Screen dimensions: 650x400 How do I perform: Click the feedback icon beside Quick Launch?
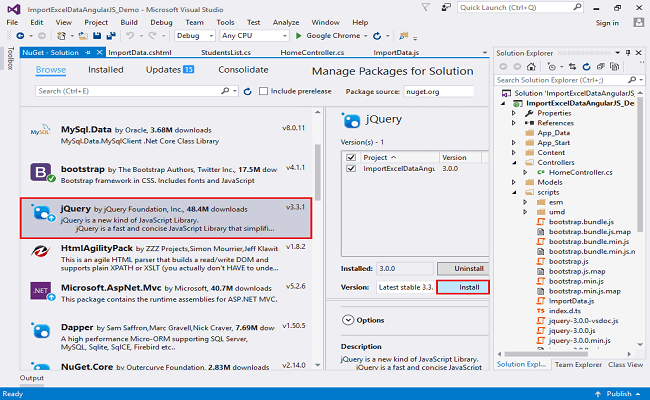446,7
